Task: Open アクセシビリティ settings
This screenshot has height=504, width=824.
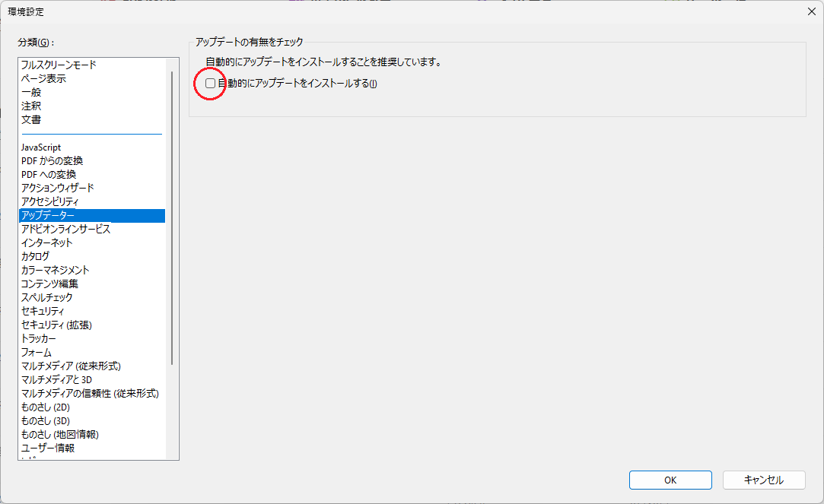Action: coord(92,201)
